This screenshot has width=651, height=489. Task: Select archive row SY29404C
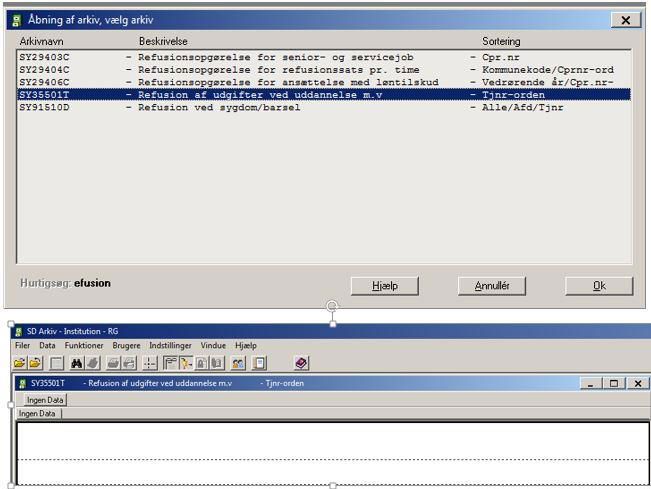coord(324,70)
